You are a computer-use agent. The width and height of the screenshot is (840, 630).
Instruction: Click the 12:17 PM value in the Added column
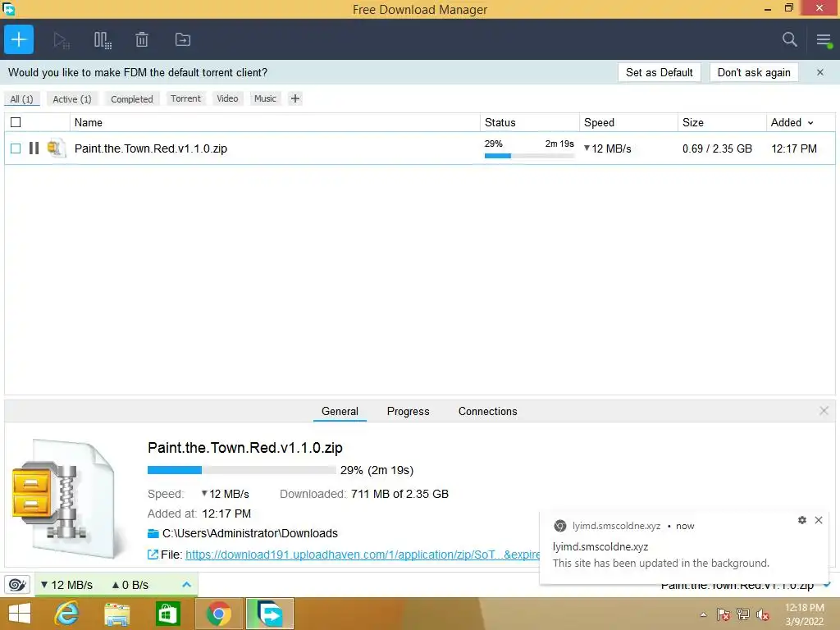point(794,149)
